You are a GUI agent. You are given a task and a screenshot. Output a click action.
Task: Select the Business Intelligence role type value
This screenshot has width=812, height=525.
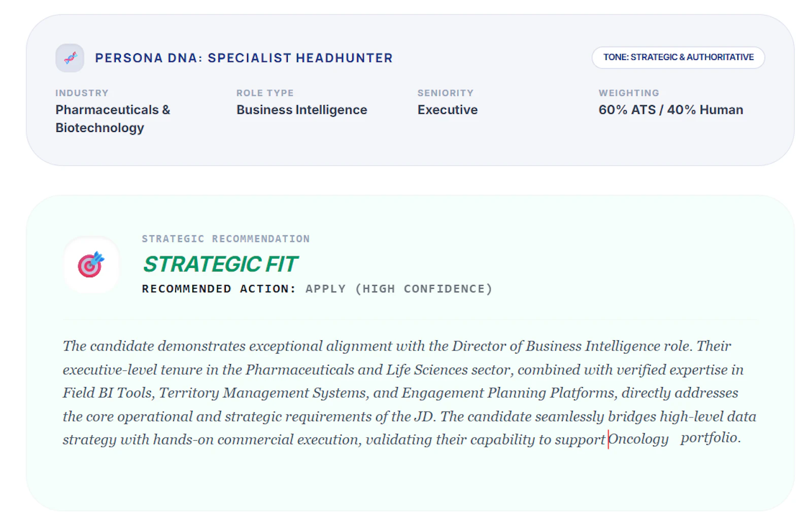click(301, 110)
